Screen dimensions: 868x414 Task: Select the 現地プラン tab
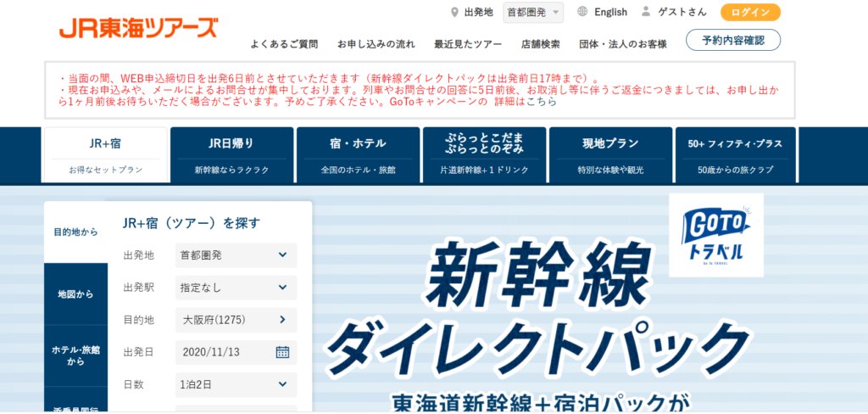(610, 155)
